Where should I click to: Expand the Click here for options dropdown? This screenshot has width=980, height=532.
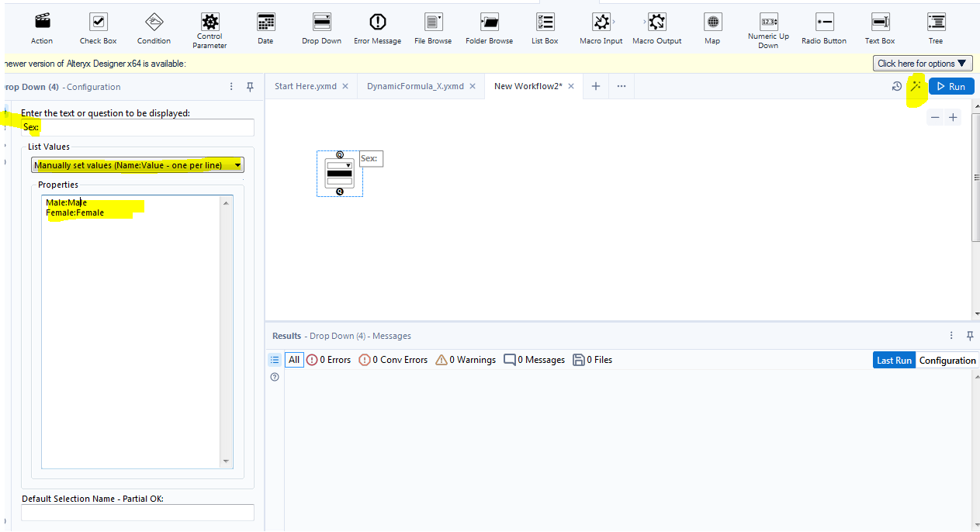922,63
